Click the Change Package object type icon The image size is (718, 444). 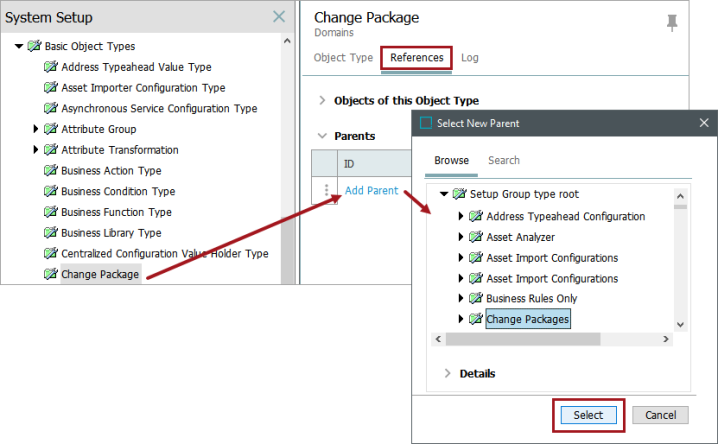(50, 274)
